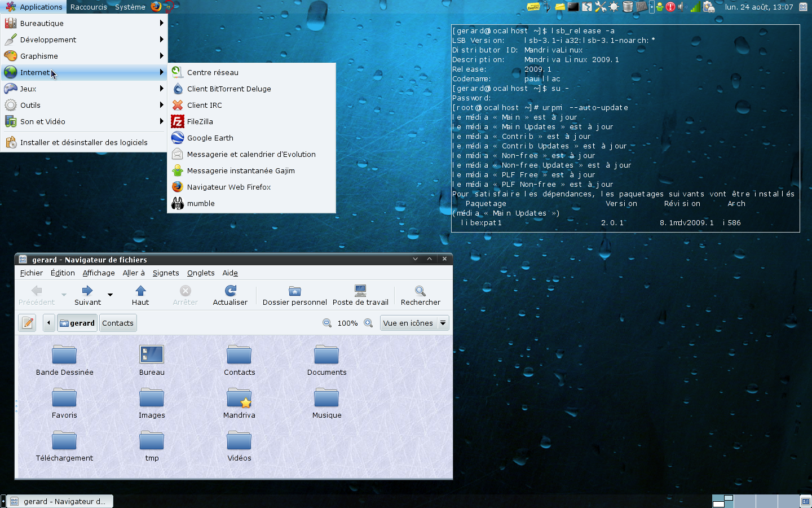Open the Vue en icônes dropdown

point(414,323)
